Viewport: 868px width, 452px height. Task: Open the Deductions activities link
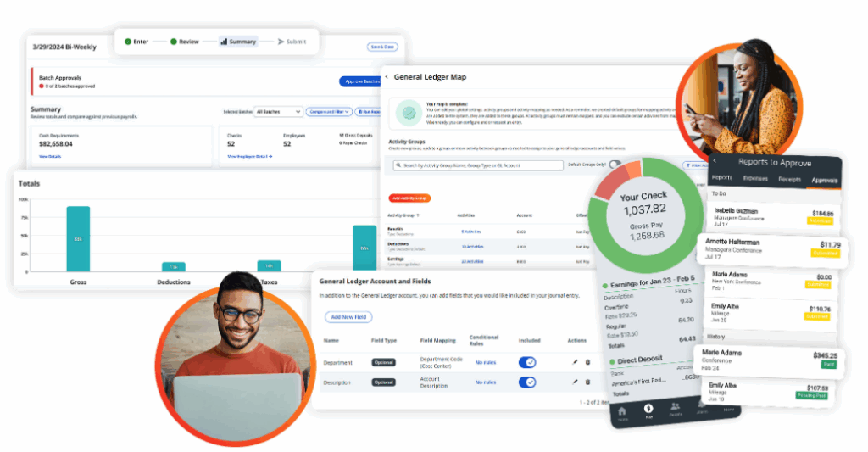coord(472,247)
